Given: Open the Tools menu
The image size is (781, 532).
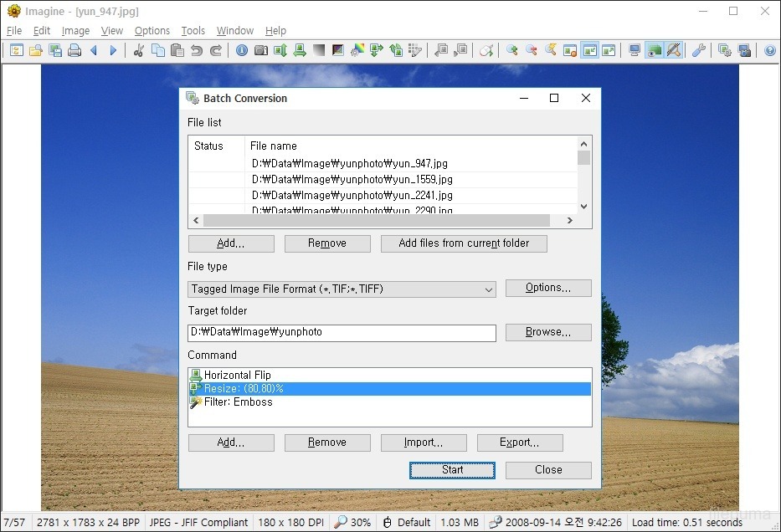Looking at the screenshot, I should 193,30.
